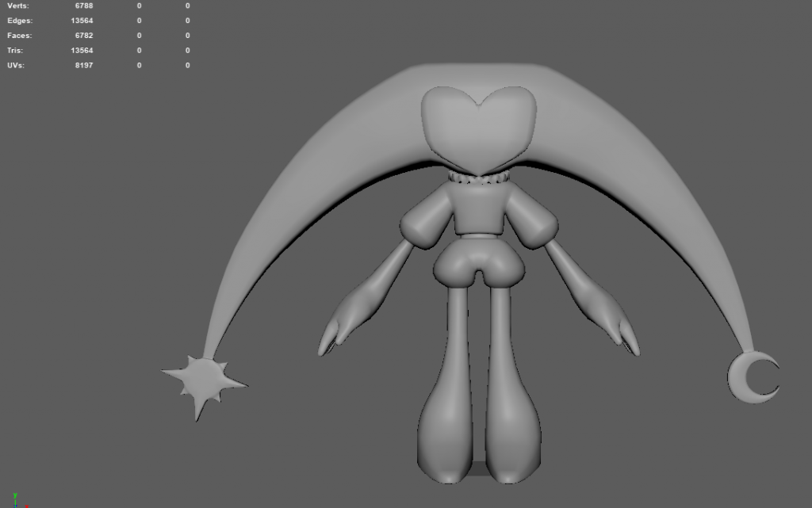Click the "Tris:" label in the poly count HUD
Image resolution: width=812 pixels, height=508 pixels.
[15, 51]
